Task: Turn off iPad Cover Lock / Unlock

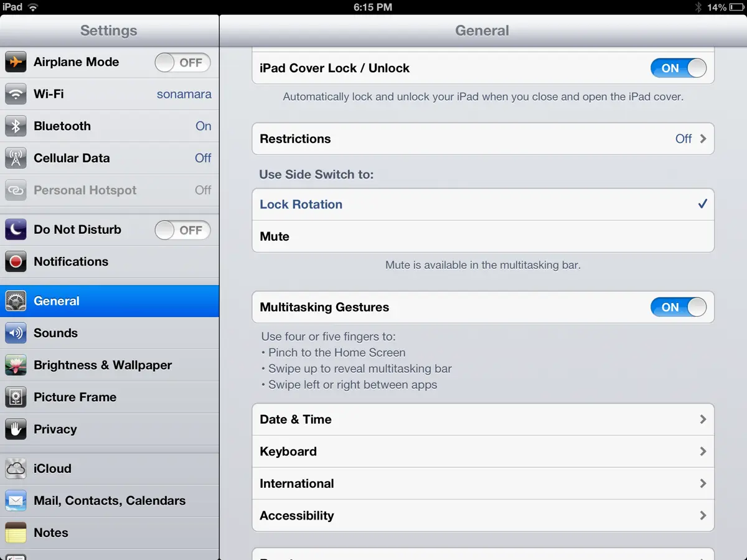Action: tap(678, 68)
